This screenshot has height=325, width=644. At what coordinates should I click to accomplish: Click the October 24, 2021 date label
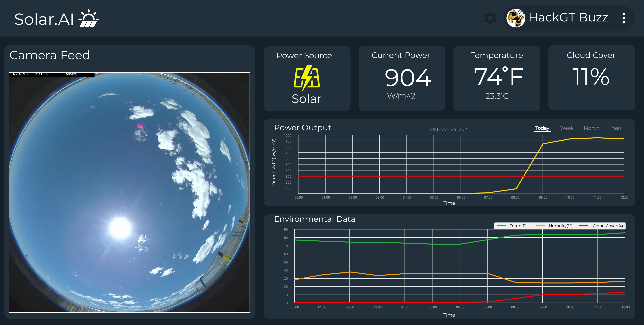point(449,129)
